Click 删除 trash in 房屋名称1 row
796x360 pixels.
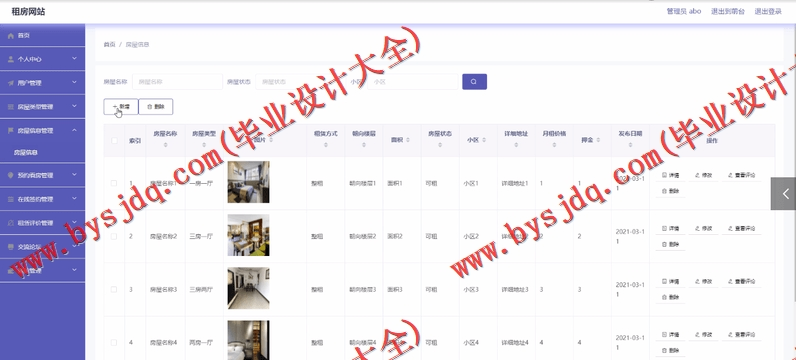[x=671, y=191]
